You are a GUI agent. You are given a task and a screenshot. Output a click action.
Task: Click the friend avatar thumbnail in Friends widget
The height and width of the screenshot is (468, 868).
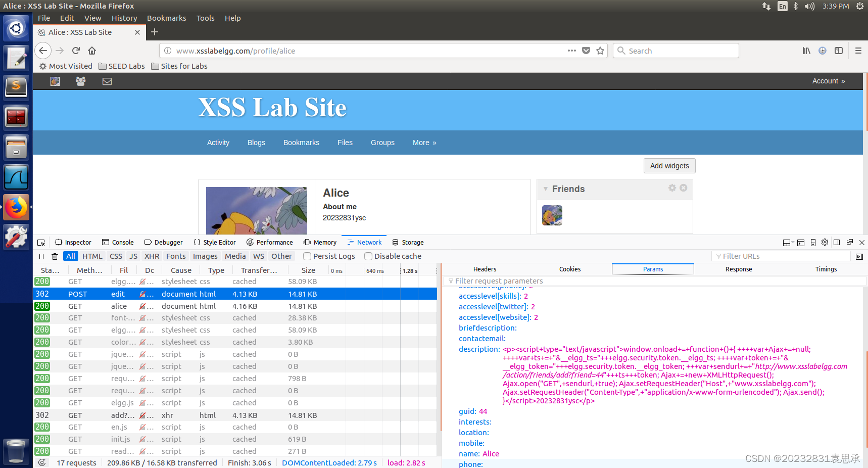pyautogui.click(x=552, y=215)
